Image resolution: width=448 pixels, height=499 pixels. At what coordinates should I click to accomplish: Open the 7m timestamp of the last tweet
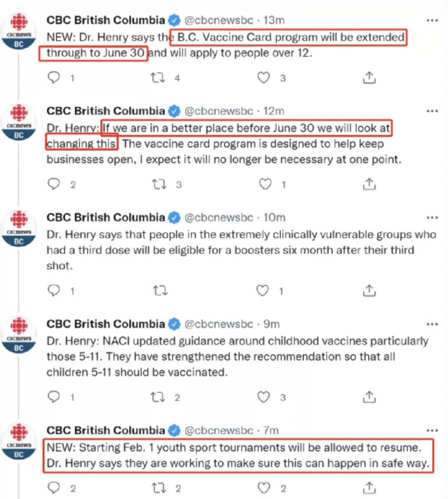[271, 430]
